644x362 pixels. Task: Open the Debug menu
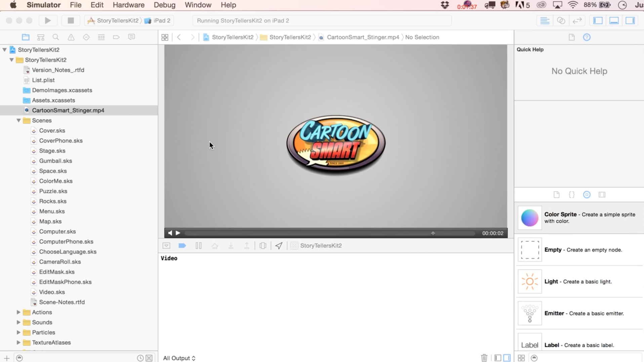click(164, 5)
